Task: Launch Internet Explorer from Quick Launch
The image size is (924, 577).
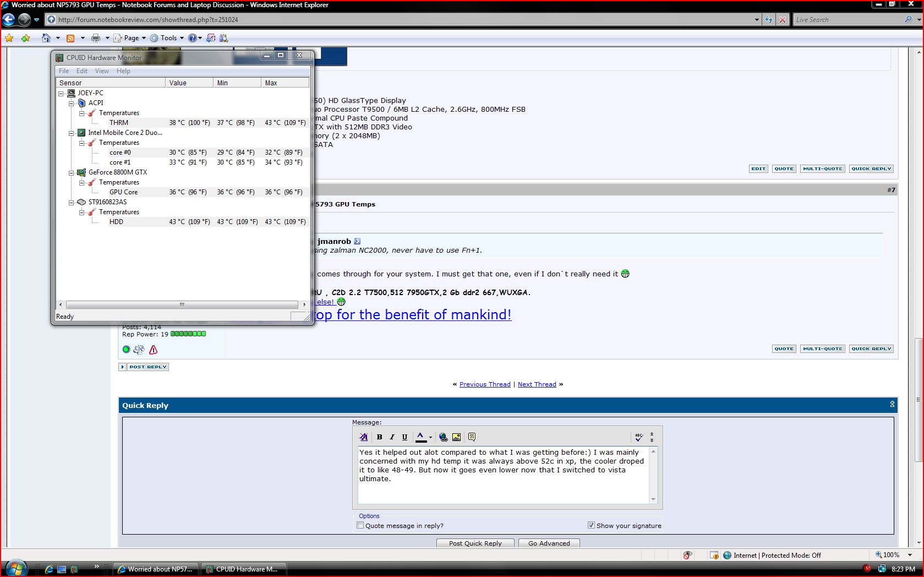Action: tap(48, 569)
